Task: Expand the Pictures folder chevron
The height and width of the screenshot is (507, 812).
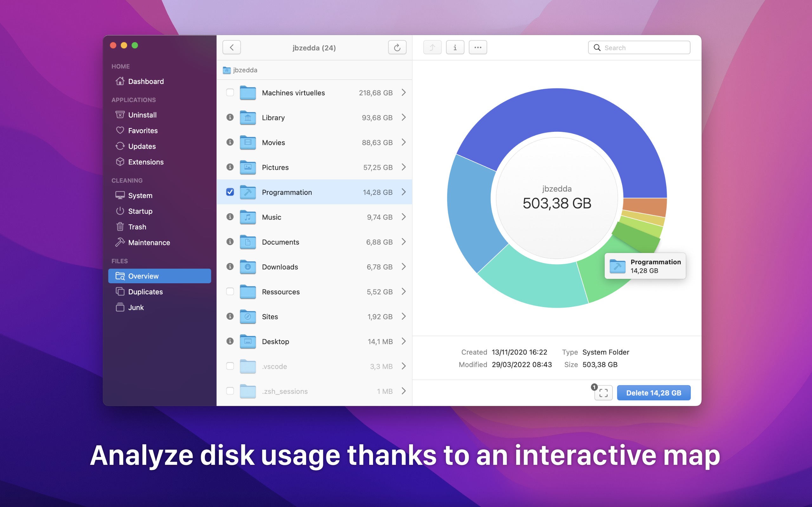Action: [x=404, y=167]
